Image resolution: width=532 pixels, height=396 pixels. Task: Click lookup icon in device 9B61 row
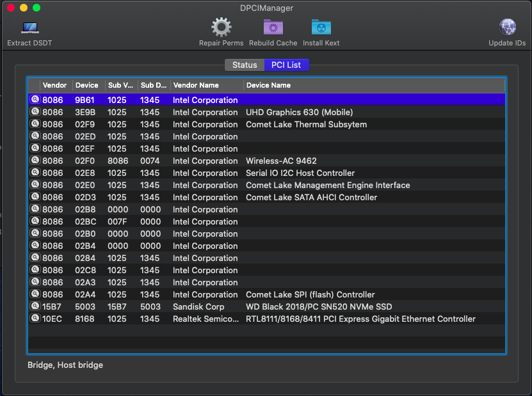(35, 99)
